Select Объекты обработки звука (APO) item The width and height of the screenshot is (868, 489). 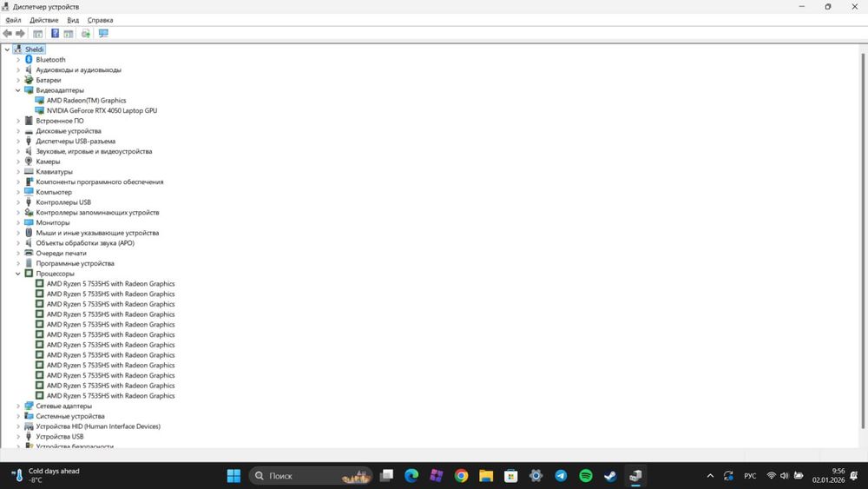[85, 242]
